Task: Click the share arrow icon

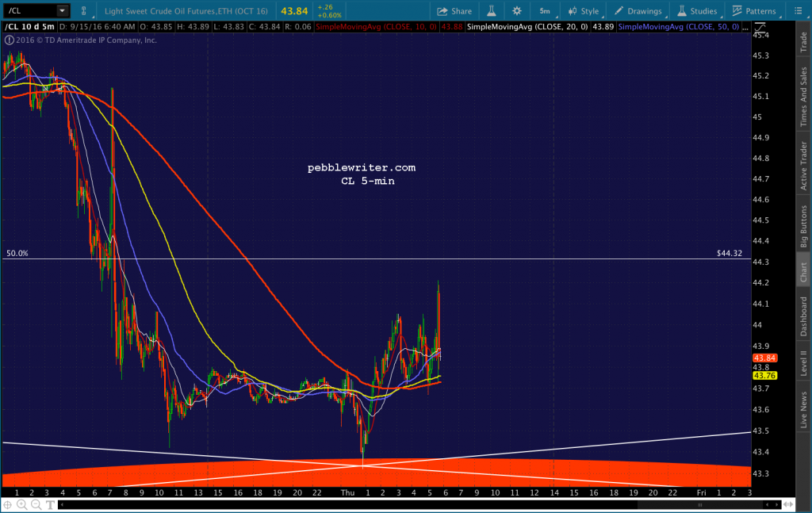Action: click(442, 11)
